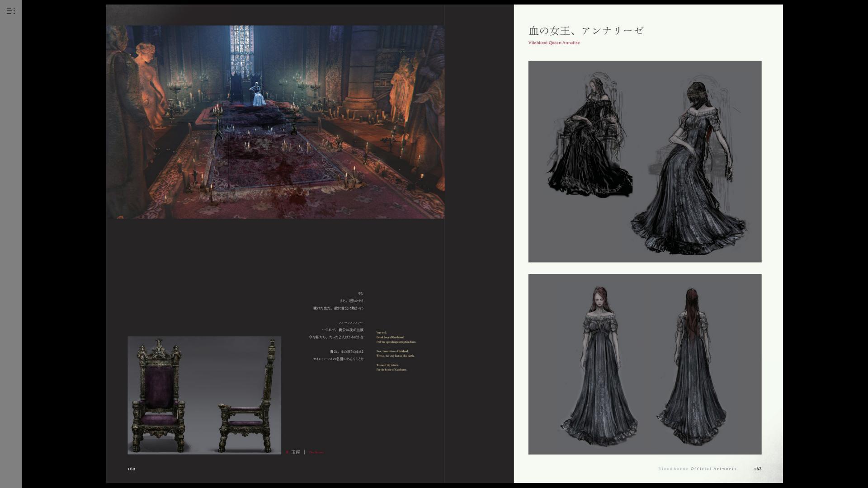Image resolution: width=868 pixels, height=488 pixels.
Task: Click the Japanese line カインハーストの名誉のあらんことを
Action: [338, 359]
